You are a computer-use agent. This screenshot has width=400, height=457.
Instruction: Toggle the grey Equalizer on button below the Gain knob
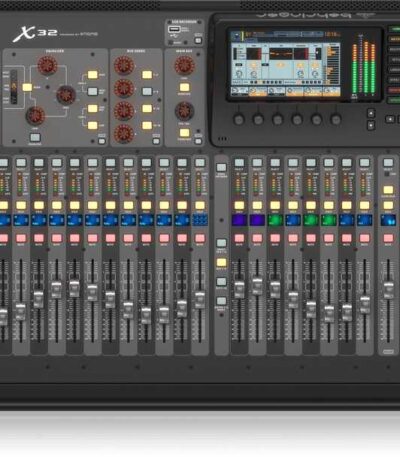tap(35, 137)
